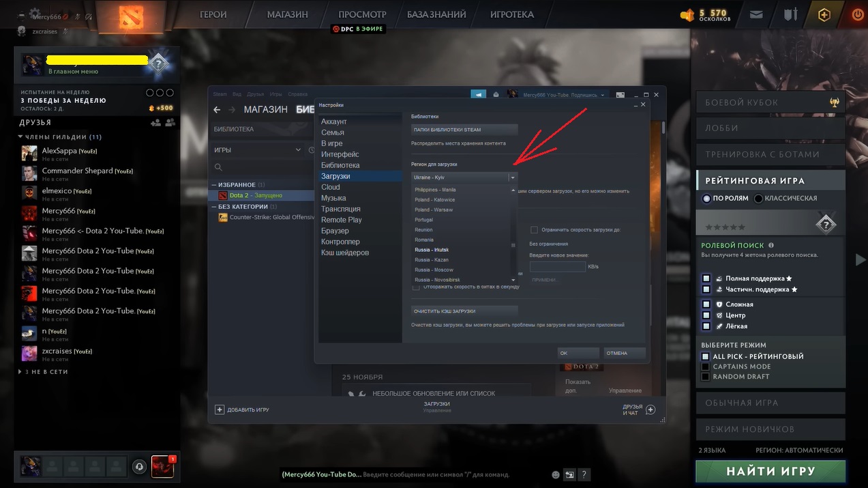
Task: Click the НАЙТИ ИГРУ button
Action: click(x=770, y=471)
